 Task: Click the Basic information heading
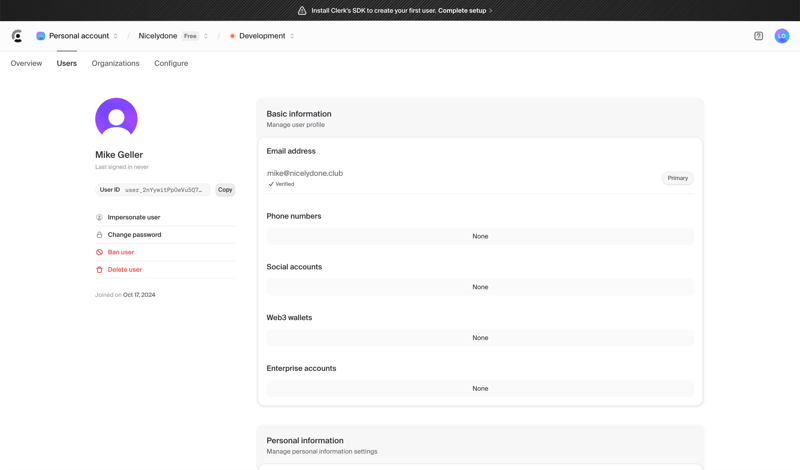(x=299, y=114)
